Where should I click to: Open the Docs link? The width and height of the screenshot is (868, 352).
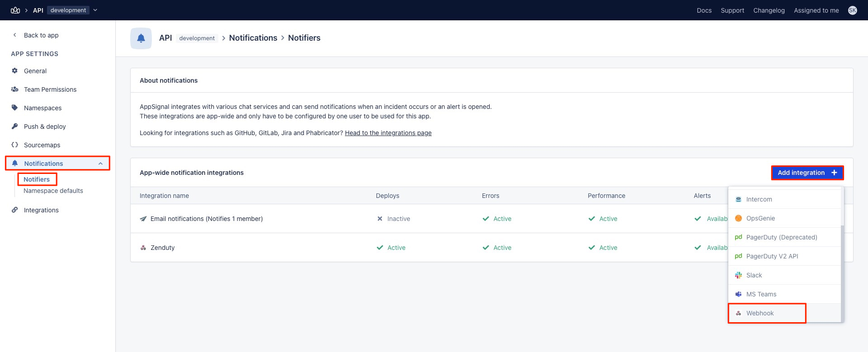(x=704, y=10)
